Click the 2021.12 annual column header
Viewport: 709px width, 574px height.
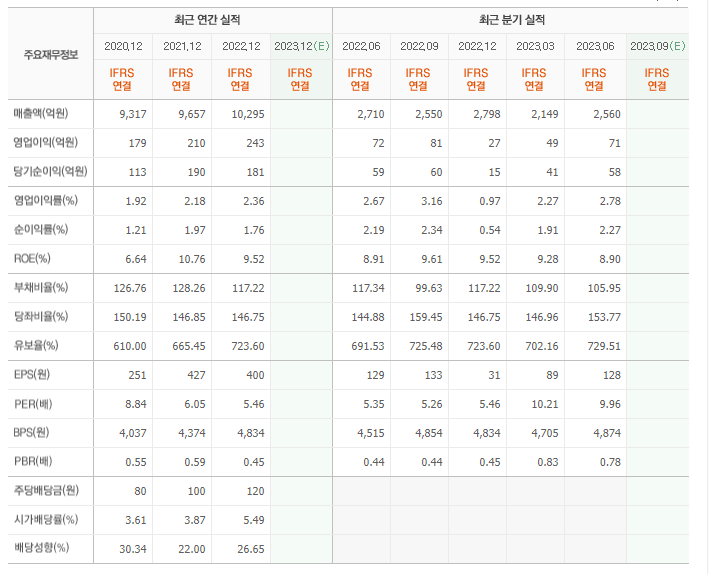[182, 46]
